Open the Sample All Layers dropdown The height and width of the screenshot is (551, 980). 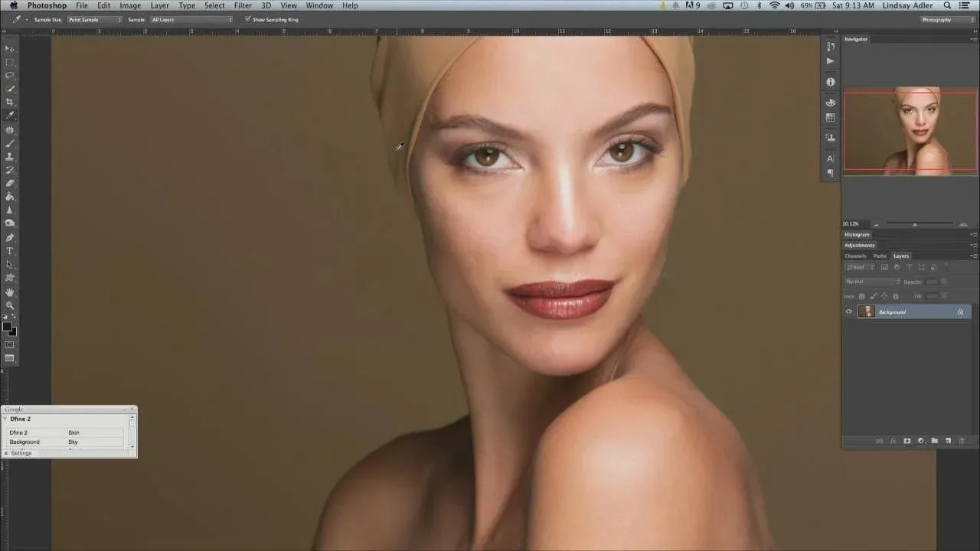(x=191, y=19)
